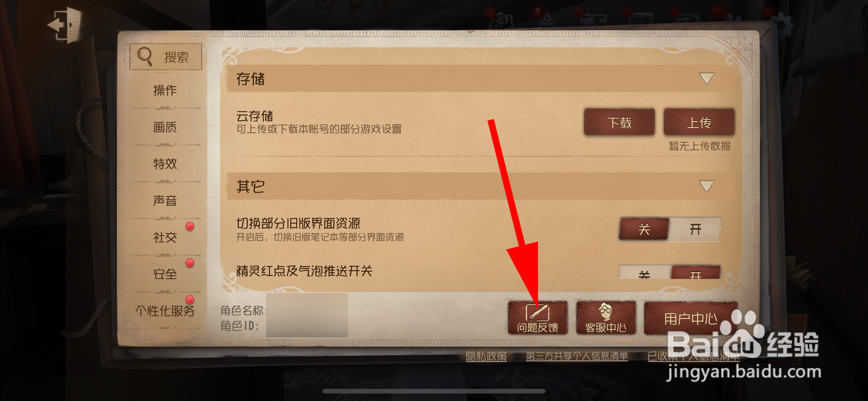The image size is (868, 401).
Task: Collapse the 存储 section arrow
Action: (x=706, y=78)
